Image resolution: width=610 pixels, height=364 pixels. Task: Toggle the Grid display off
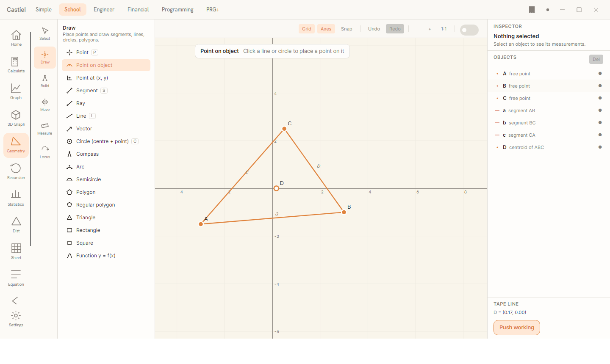coord(307,29)
